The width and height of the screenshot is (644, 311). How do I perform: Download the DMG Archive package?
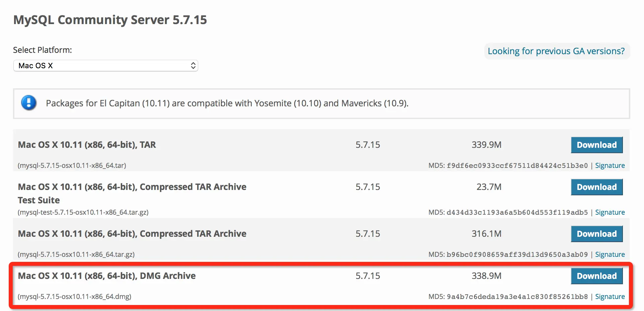pyautogui.click(x=596, y=276)
